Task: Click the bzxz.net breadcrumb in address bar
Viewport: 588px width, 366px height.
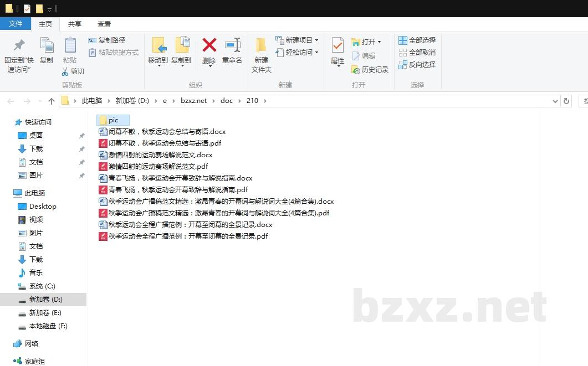Action: [193, 101]
